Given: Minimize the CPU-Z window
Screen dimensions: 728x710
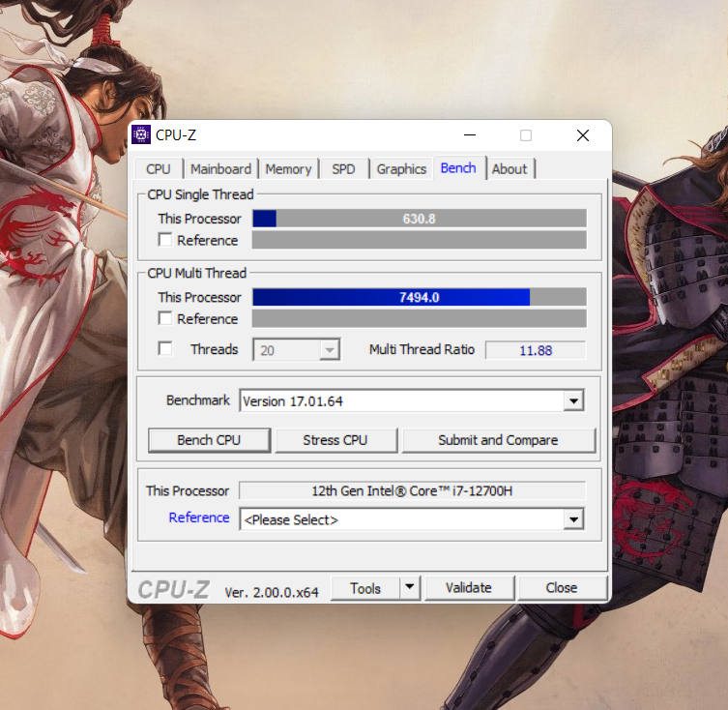Looking at the screenshot, I should coord(470,135).
